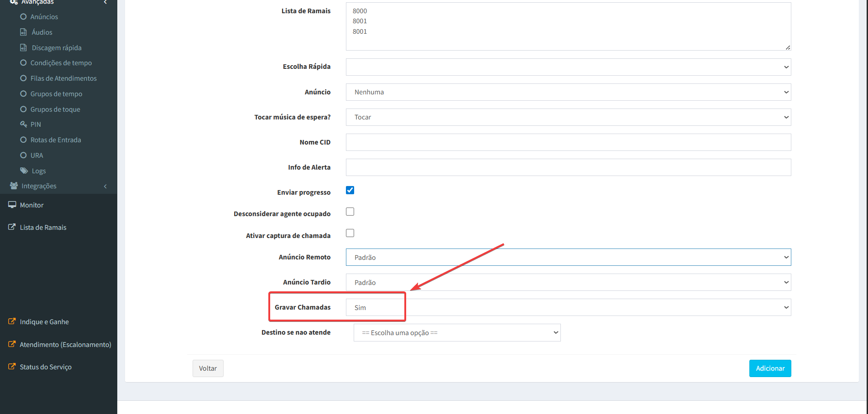Check Ativar captura de chamada
Viewport: 868px width, 414px height.
[x=350, y=233]
